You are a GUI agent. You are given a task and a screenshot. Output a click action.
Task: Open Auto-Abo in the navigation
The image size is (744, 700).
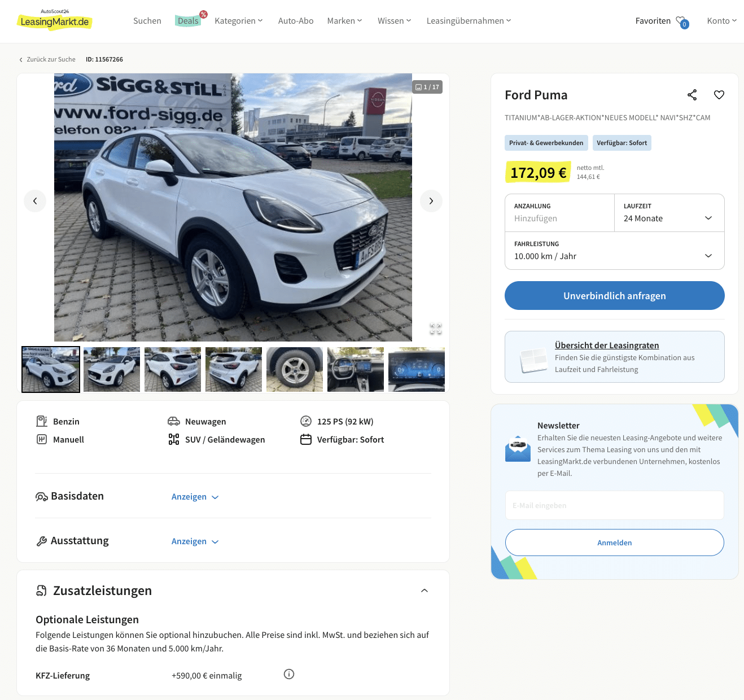(296, 21)
